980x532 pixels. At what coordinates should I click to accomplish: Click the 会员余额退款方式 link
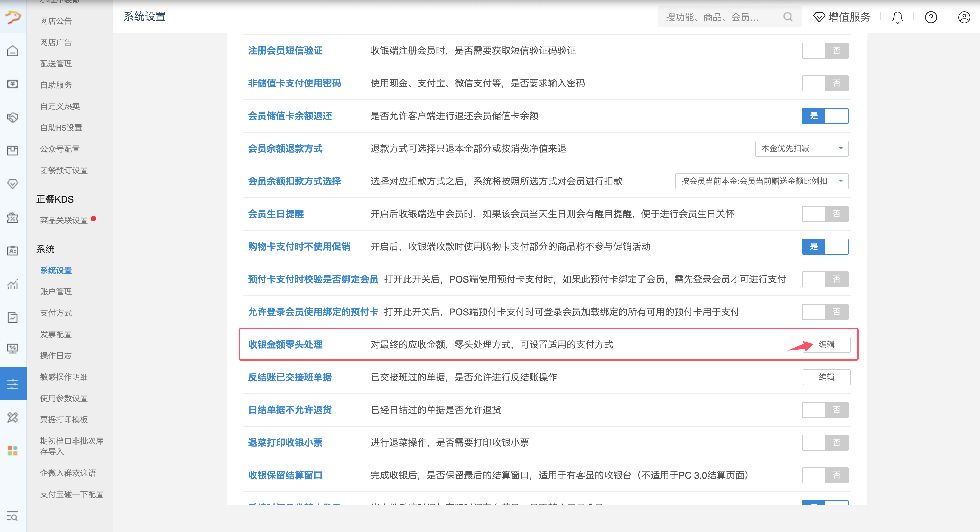[285, 148]
